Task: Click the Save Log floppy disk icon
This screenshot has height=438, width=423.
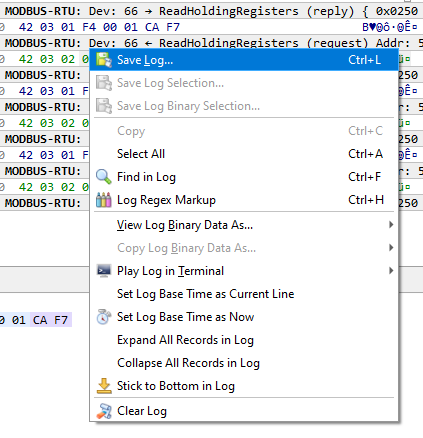Action: click(104, 60)
